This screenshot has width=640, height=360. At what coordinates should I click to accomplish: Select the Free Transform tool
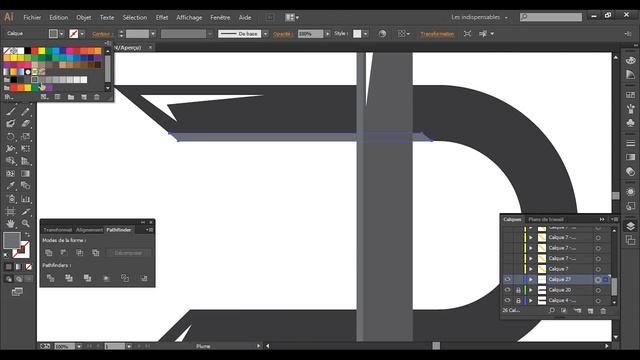click(25, 149)
